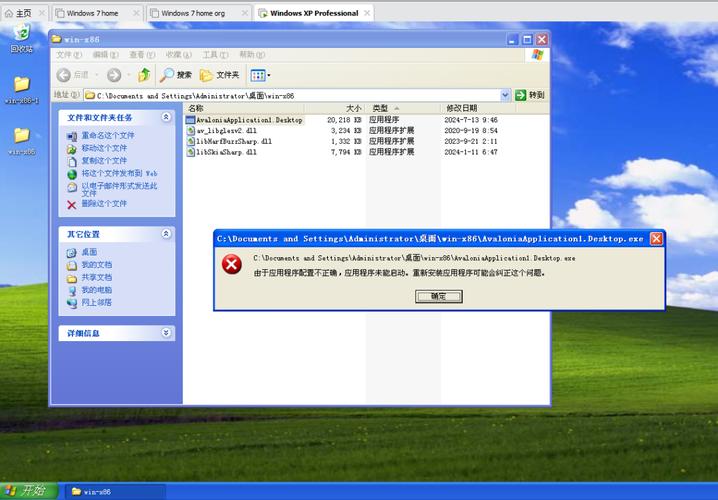
Task: Expand the Details (详细信息) panel
Action: (166, 333)
